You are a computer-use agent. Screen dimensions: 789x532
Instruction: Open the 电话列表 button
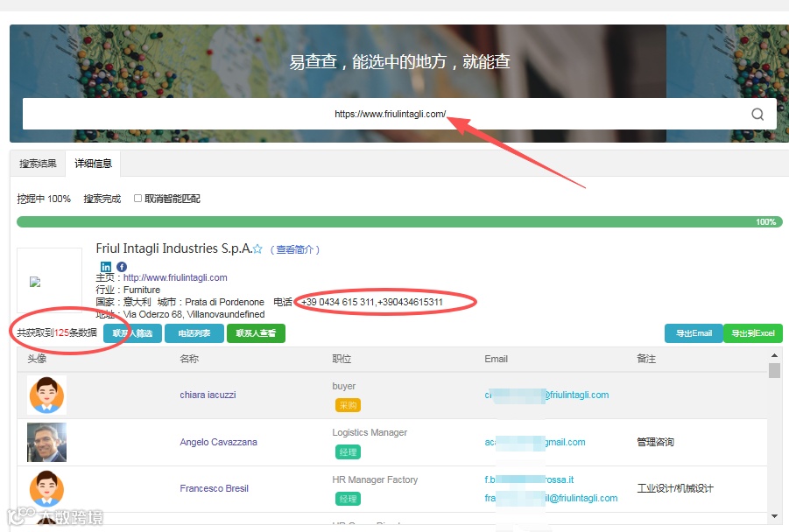[x=194, y=333]
